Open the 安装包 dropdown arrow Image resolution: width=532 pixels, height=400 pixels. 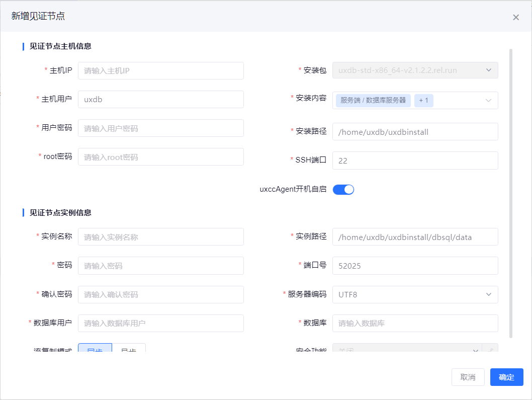coord(488,70)
